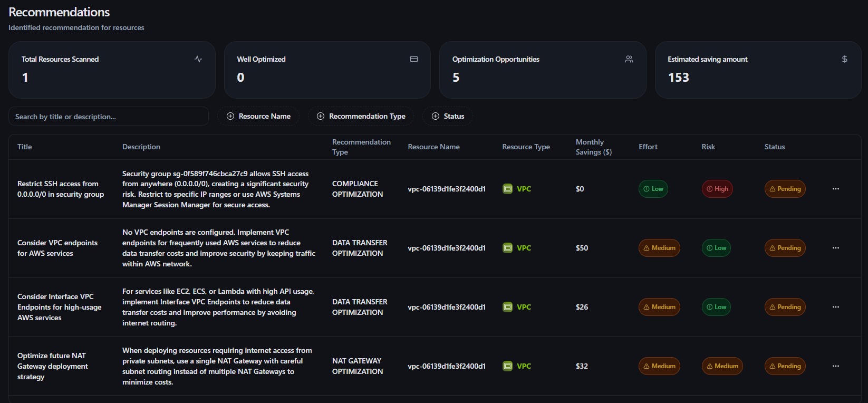Click Medium effort badge in Consider VPC endpoints row
The width and height of the screenshot is (868, 403).
pos(659,248)
